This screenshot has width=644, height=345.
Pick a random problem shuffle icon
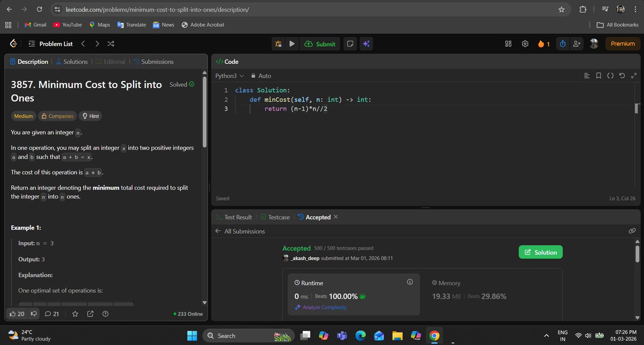click(111, 44)
